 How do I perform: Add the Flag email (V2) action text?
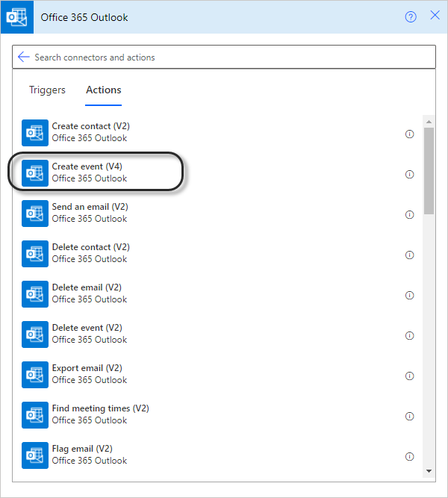pos(82,449)
